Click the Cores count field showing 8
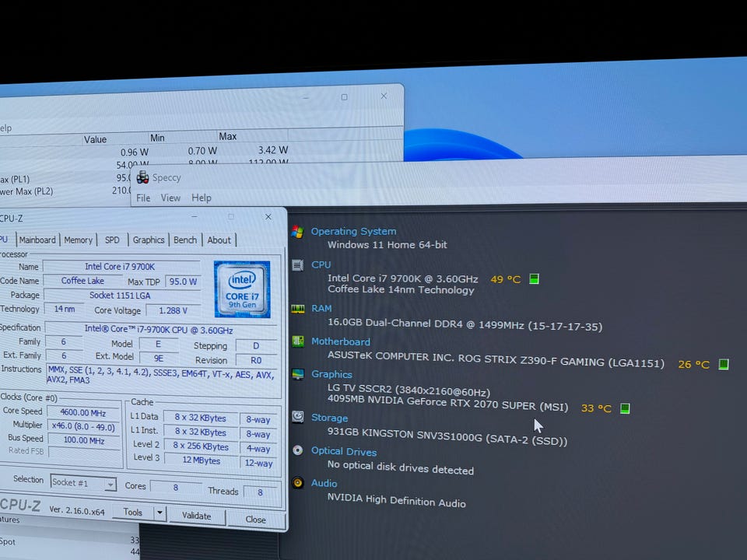Image resolution: width=747 pixels, height=560 pixels. (x=175, y=488)
